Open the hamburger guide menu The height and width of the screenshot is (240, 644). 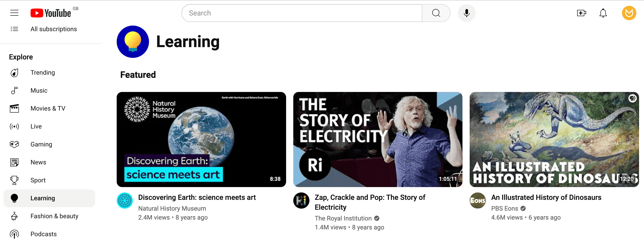point(14,13)
